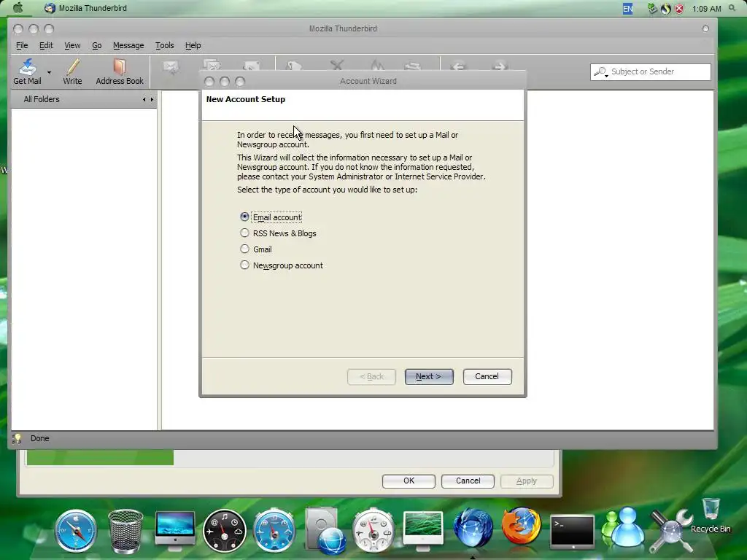Click Next in the Account Wizard
This screenshot has height=560, width=747.
[429, 377]
